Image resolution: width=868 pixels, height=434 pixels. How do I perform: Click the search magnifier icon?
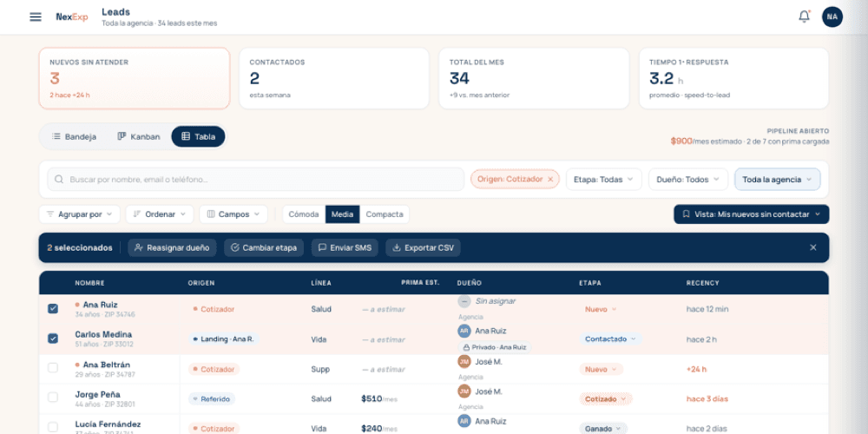59,180
